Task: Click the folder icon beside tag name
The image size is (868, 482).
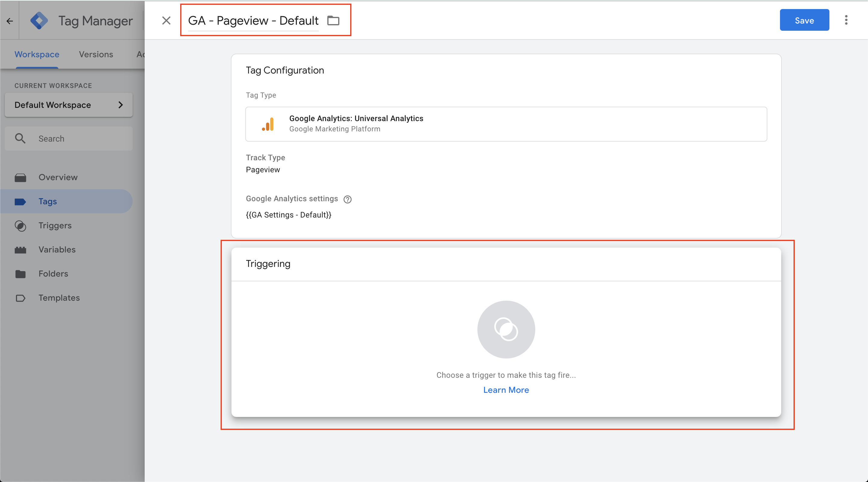Action: coord(333,20)
